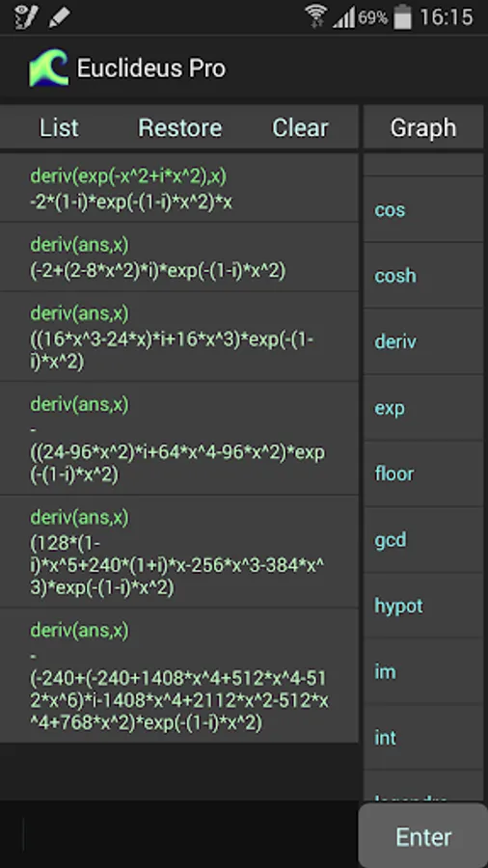Viewport: 488px width, 868px height.
Task: Insert the hypot function
Action: 423,605
